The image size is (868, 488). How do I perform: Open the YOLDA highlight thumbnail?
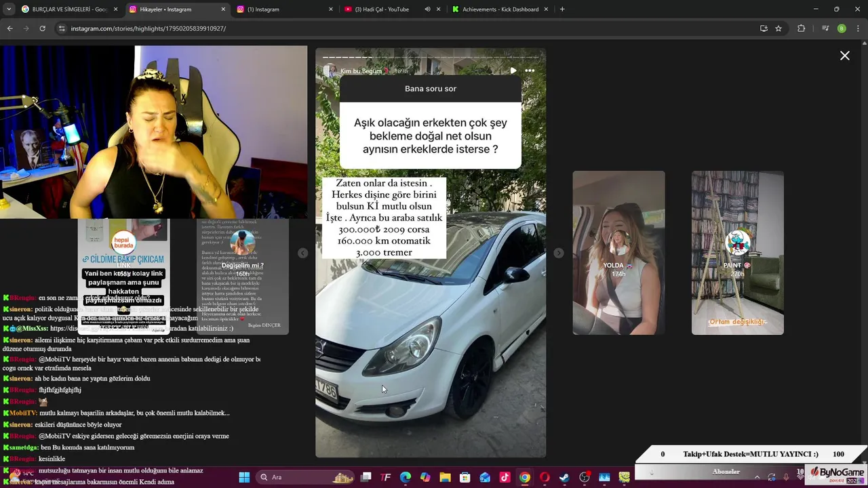(x=618, y=253)
